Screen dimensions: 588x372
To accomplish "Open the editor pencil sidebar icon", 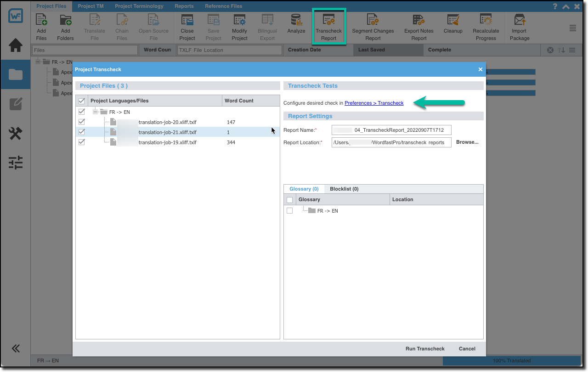I will [16, 104].
